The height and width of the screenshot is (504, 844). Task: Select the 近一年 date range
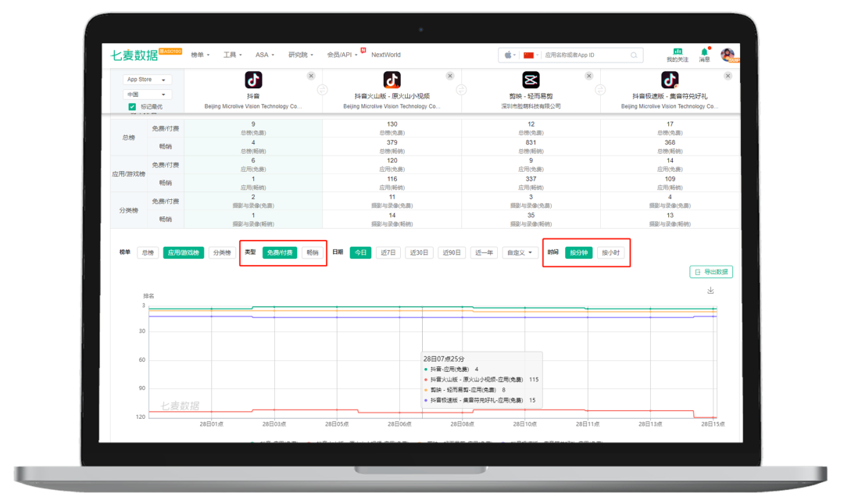(484, 252)
